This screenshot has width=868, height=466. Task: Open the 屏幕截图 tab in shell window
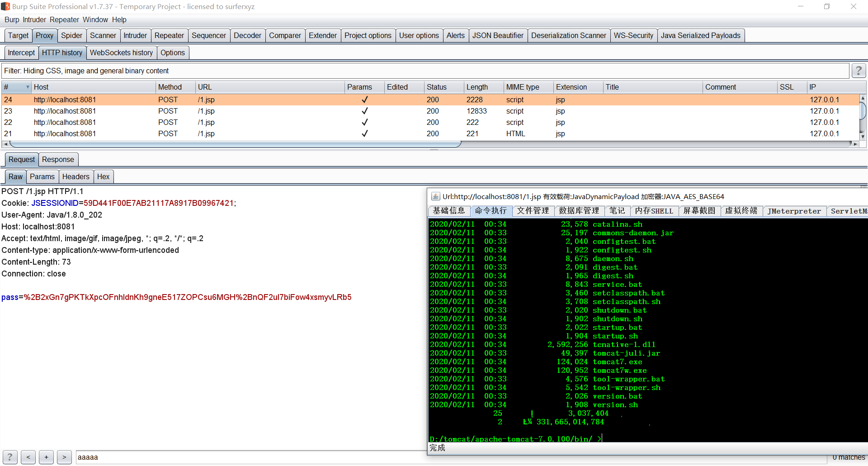pos(699,211)
